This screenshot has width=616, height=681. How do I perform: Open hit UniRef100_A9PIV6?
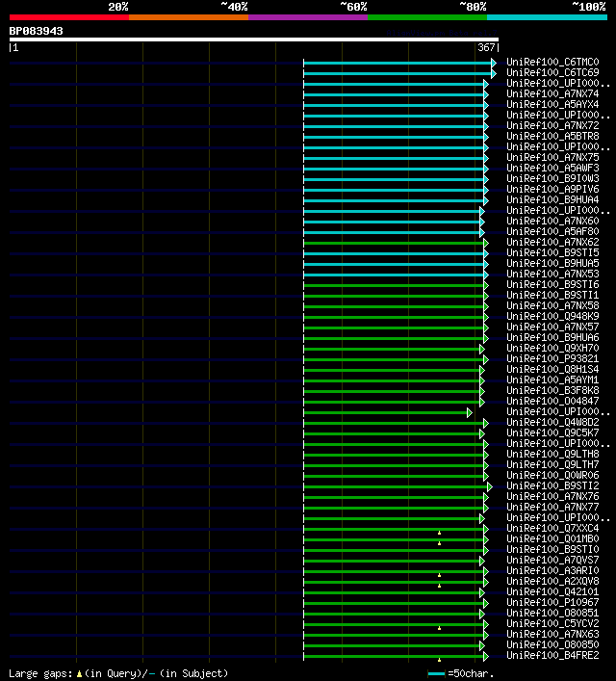coord(552,189)
